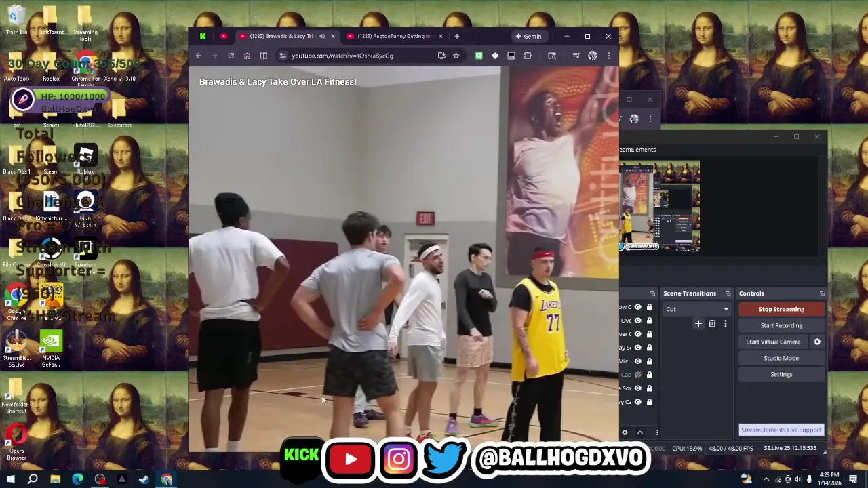Open the Trash Bin desktop icon

click(x=16, y=20)
